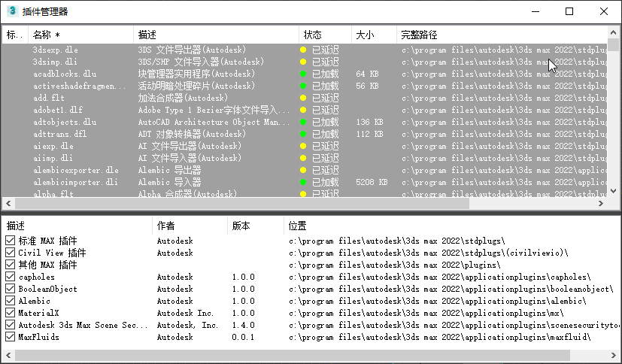
Task: Toggle the Civil View 插件 checkbox
Action: click(11, 253)
